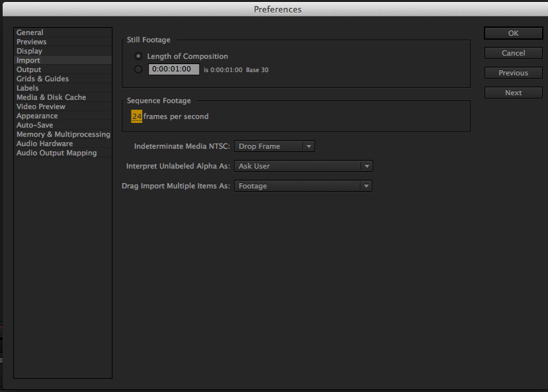Screen dimensions: 548x392
Task: Go to Previous preferences pane
Action: (514, 73)
